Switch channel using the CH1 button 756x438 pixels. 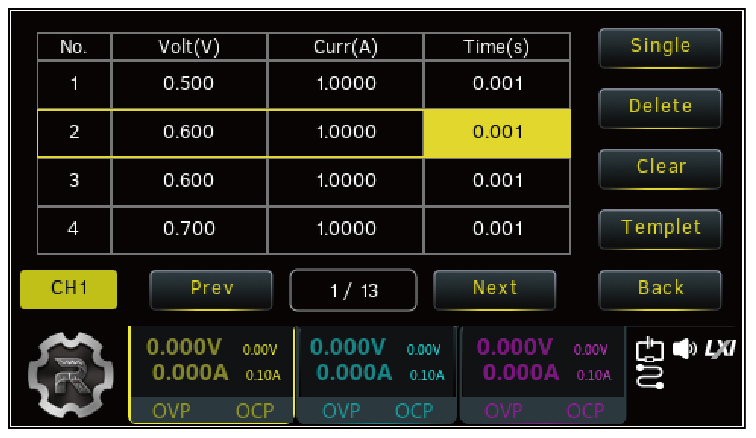point(69,289)
